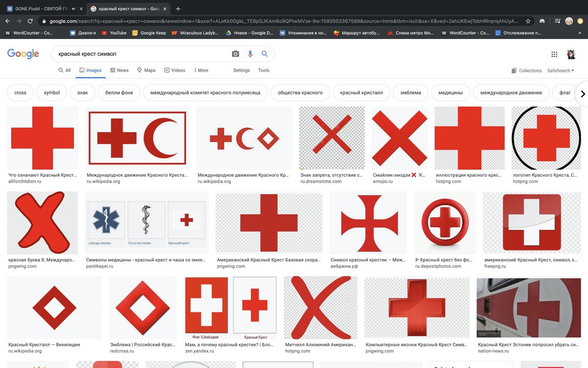Select the "cross" filter chip
This screenshot has width=588, height=368.
[x=20, y=92]
